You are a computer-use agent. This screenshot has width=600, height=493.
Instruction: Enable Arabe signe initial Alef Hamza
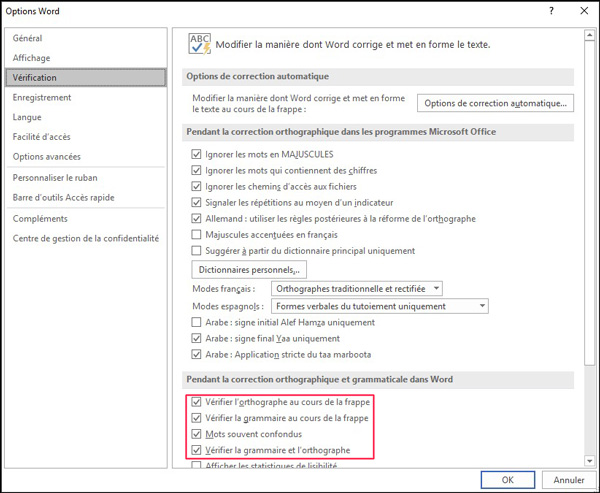tap(196, 322)
